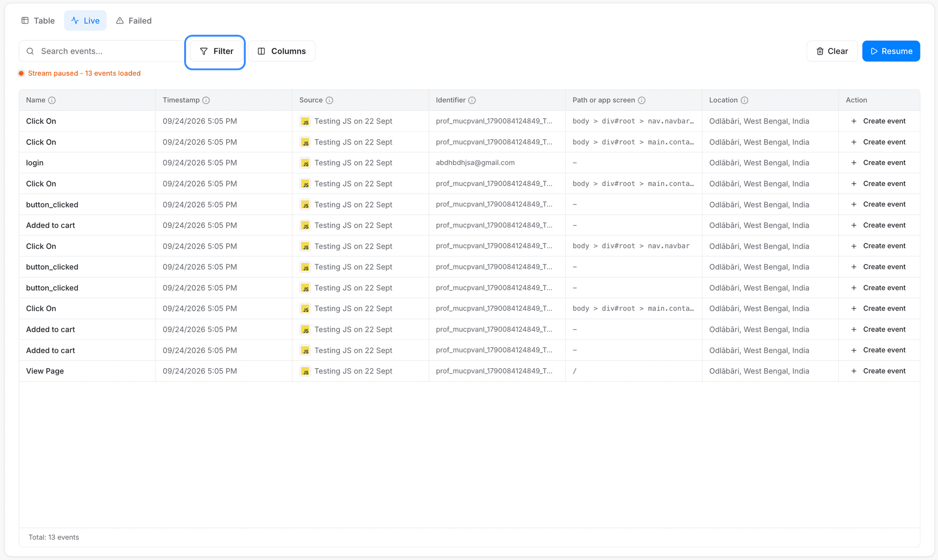Switch to the Table tab
Screen dimensions: 938x560
(38, 21)
